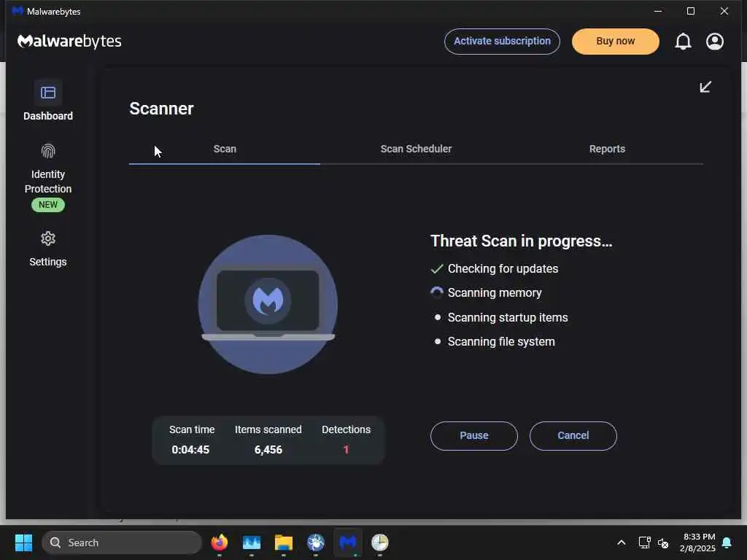
Task: Click the NEW badge under Identity Protection
Action: tap(48, 205)
